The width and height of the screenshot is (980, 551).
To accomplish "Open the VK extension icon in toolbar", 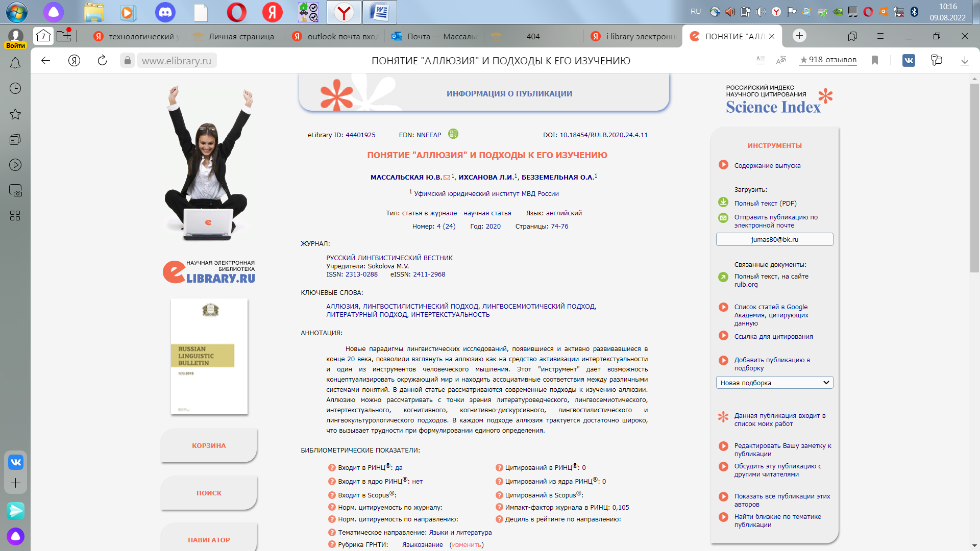I will (x=909, y=60).
